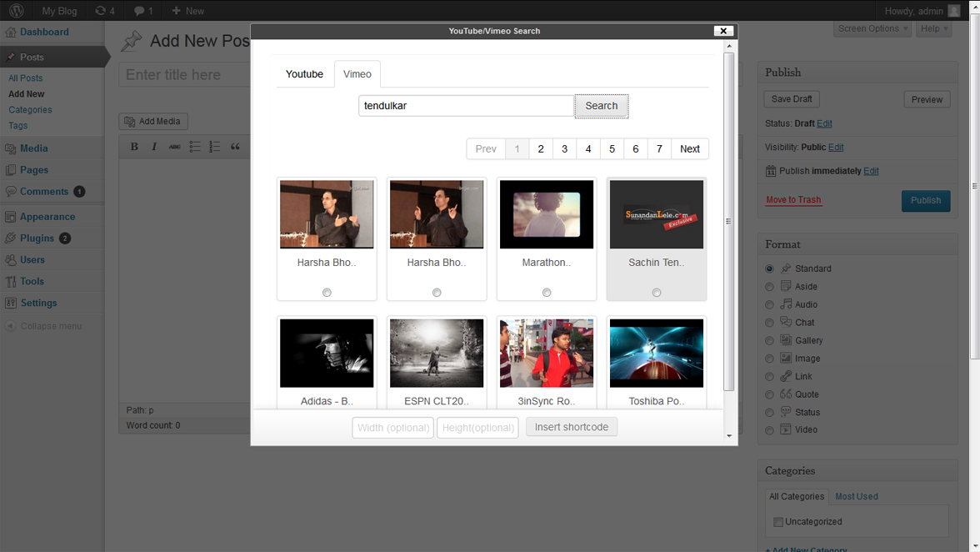Open the updates icon showing 4
980x552 pixels.
(105, 11)
